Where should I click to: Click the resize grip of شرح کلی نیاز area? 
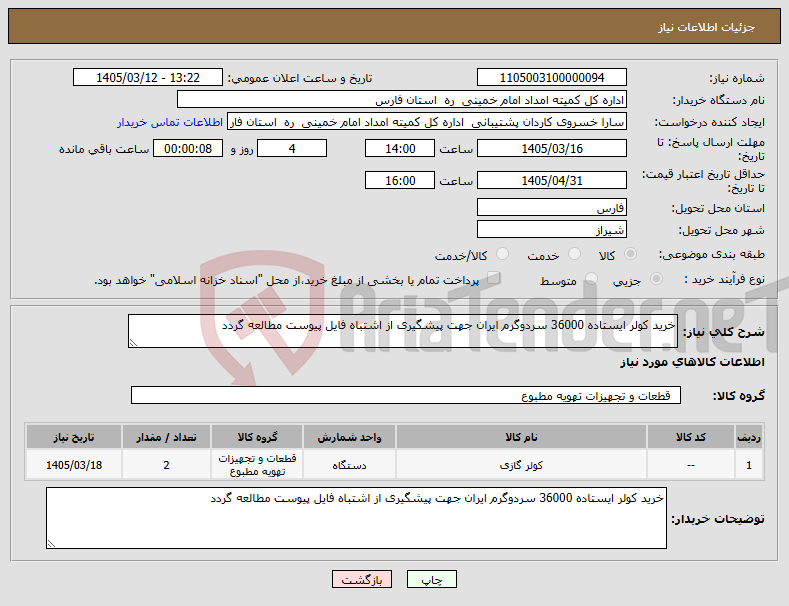click(133, 343)
